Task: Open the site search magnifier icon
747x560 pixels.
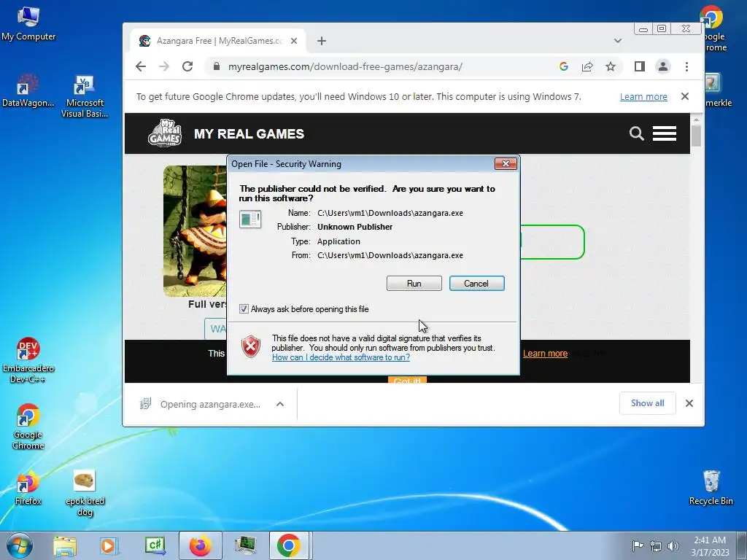Action: click(636, 134)
